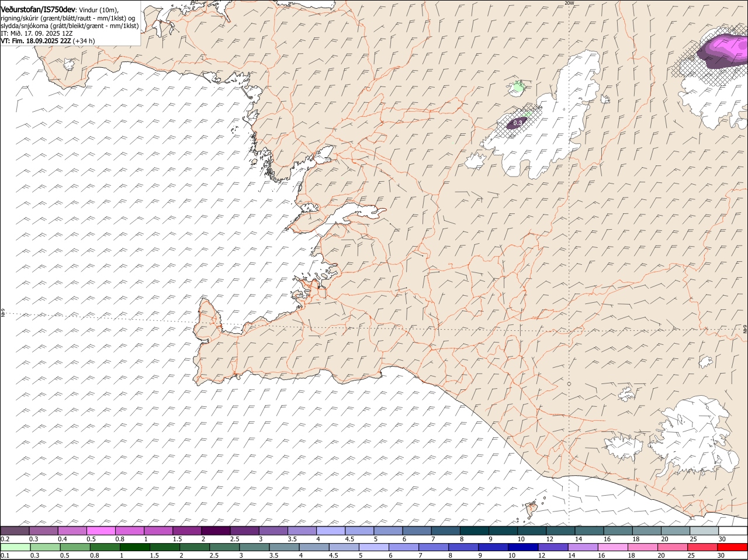Pick the lower legend swatch starting at 20
The image size is (748, 560).
point(673,547)
